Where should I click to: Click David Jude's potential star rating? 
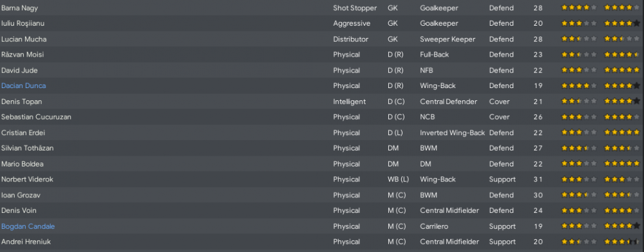(x=622, y=70)
